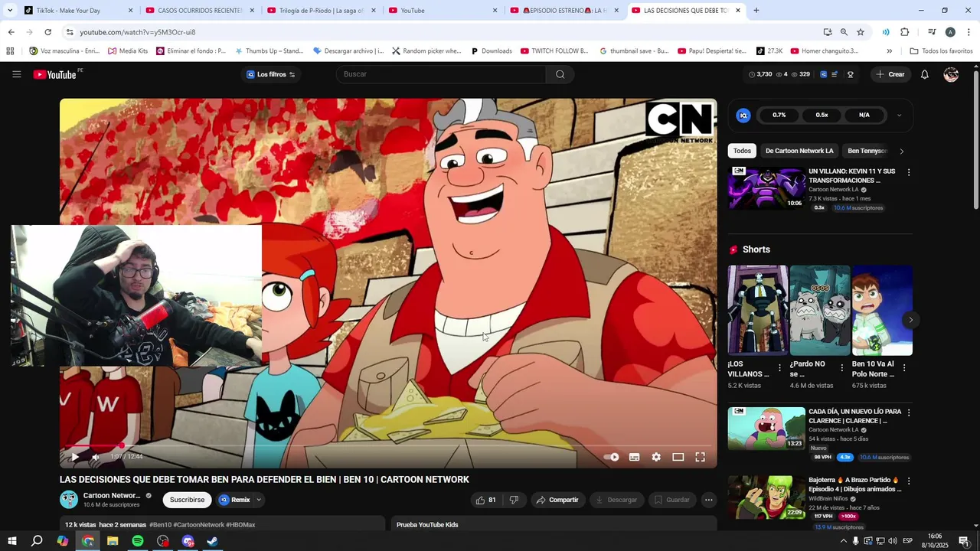Show next Shorts with arrow
The image size is (980, 551).
pos(910,320)
